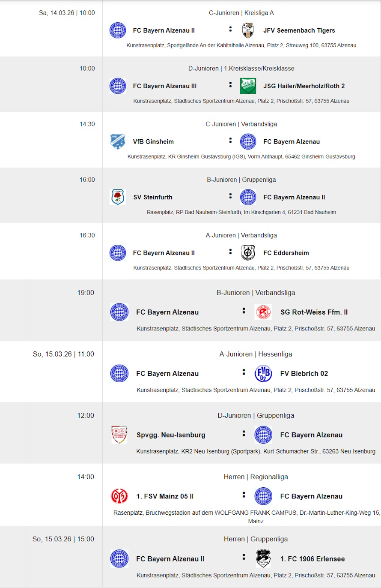Open the FC Eddersheim team page
Image resolution: width=381 pixels, height=588 pixels.
286,253
